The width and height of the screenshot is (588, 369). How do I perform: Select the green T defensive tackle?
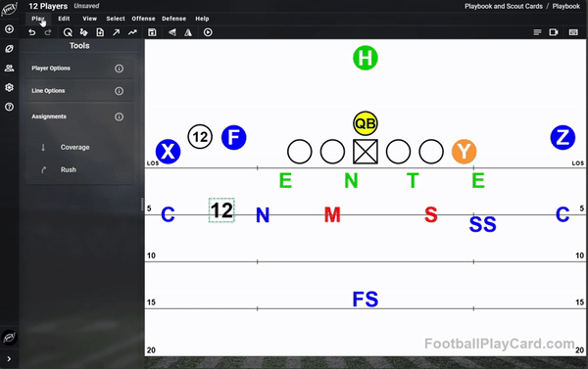click(413, 180)
